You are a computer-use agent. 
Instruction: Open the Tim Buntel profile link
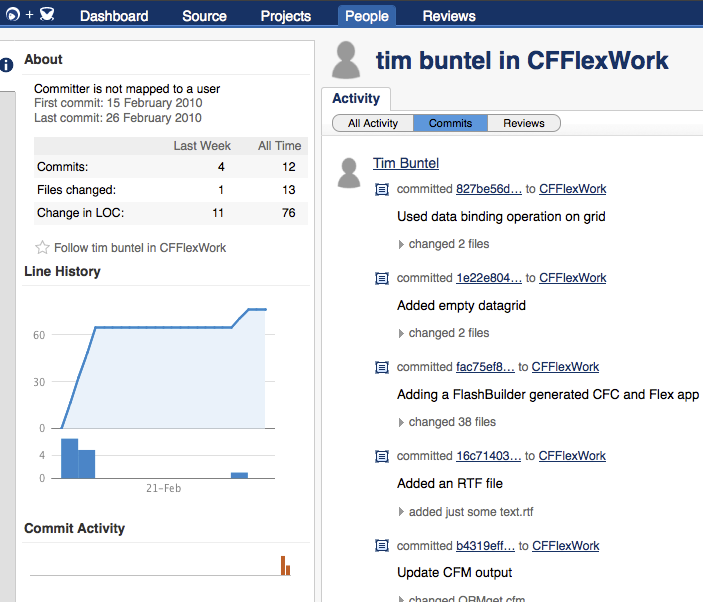coord(406,163)
